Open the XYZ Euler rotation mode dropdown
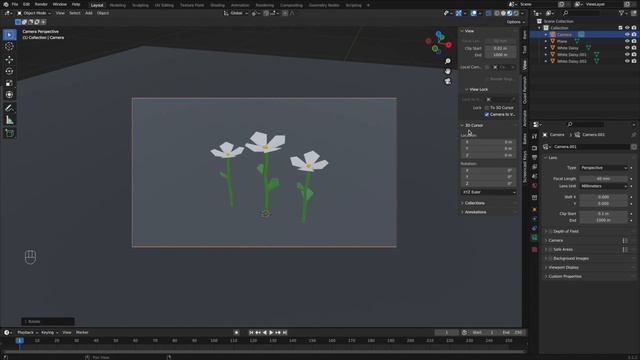 pyautogui.click(x=489, y=192)
